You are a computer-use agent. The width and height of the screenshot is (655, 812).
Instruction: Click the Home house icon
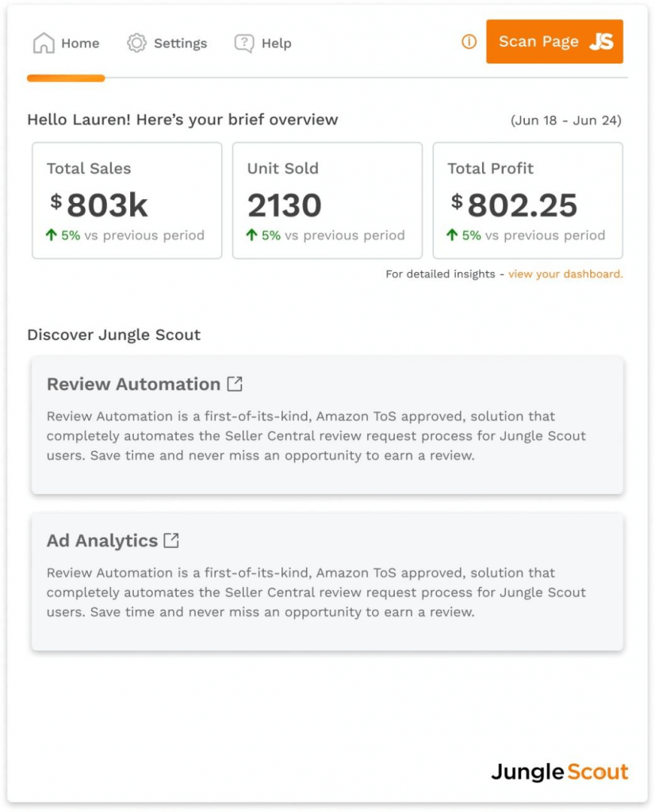(x=44, y=43)
